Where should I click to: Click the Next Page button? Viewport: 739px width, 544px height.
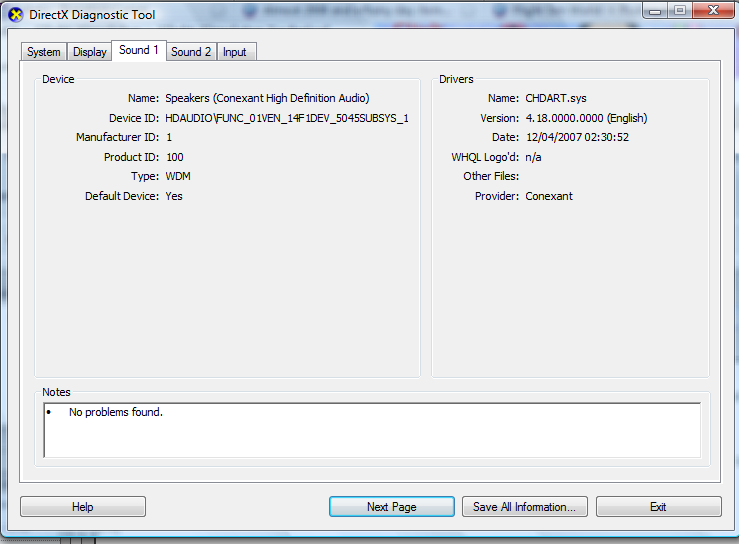pyautogui.click(x=391, y=507)
